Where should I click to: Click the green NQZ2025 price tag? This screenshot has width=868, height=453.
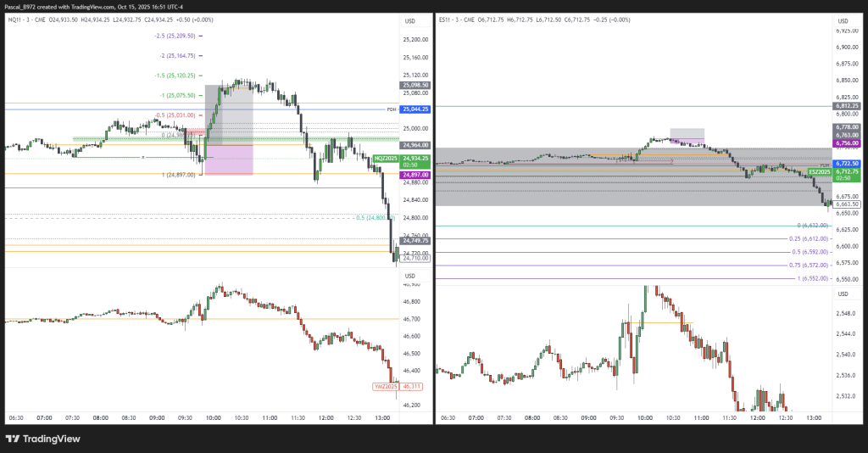pyautogui.click(x=387, y=158)
